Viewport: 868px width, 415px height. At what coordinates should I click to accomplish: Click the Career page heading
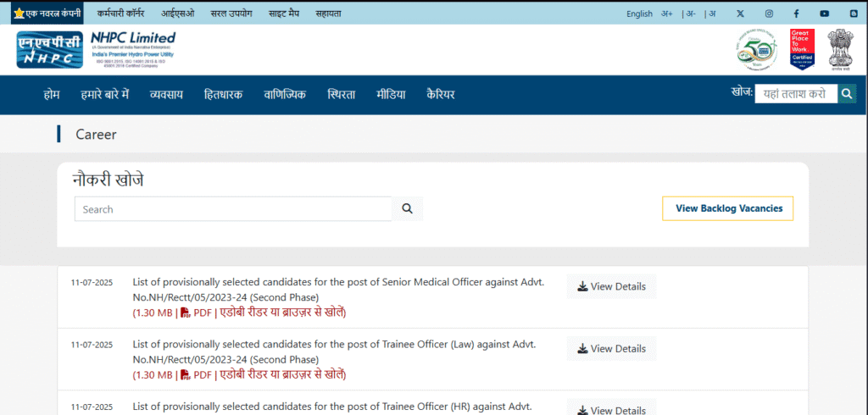(x=96, y=135)
